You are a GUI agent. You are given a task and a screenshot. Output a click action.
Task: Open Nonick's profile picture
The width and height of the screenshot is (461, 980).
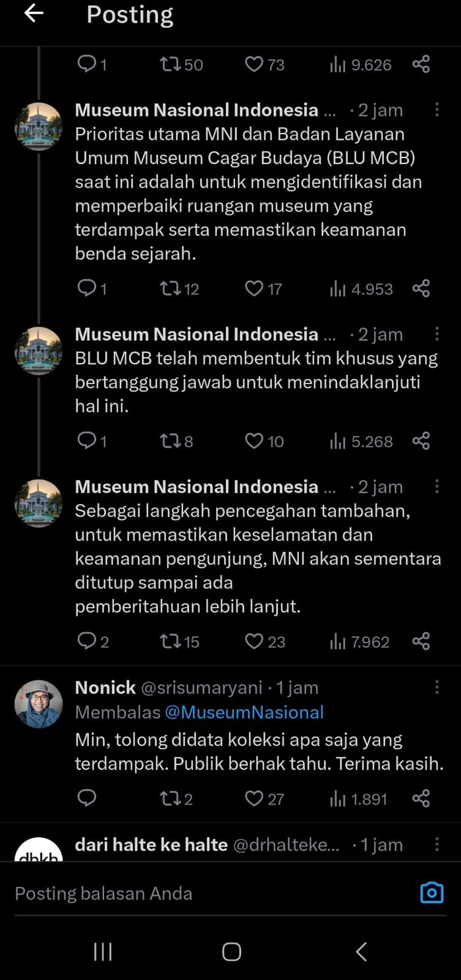[x=38, y=704]
